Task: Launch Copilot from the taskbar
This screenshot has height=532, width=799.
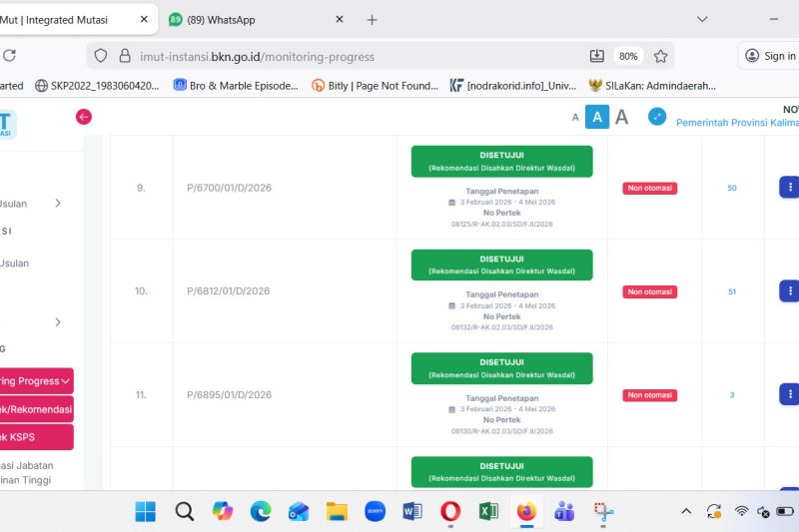Action: click(x=223, y=512)
